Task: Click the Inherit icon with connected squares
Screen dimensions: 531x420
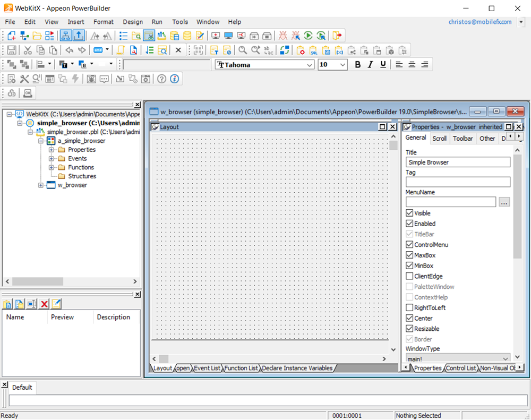Action: pos(24,36)
